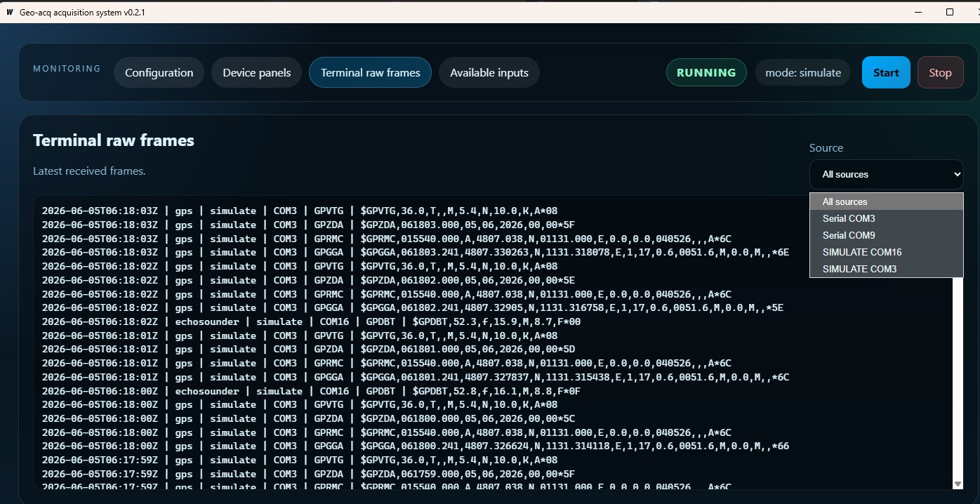Viewport: 980px width, 504px height.
Task: Click the GPGGA frame starting 061803.241
Action: tap(416, 252)
